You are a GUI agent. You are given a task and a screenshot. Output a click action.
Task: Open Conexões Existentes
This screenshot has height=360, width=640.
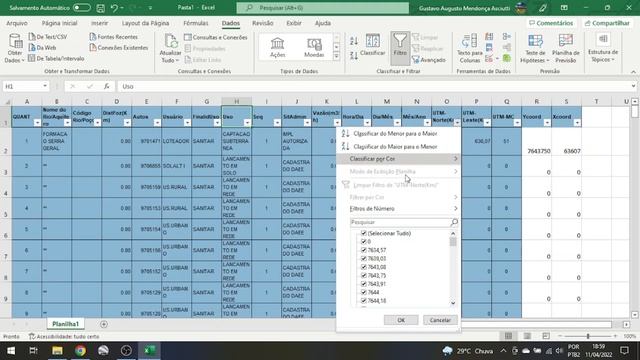[x=119, y=48]
